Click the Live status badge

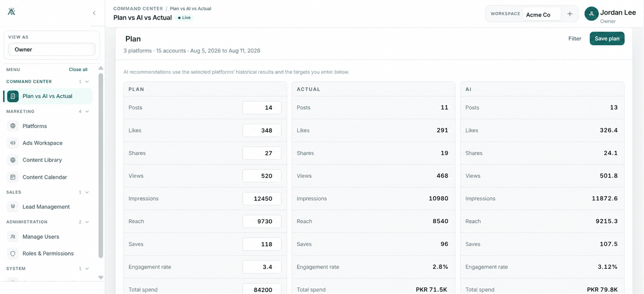click(x=185, y=18)
